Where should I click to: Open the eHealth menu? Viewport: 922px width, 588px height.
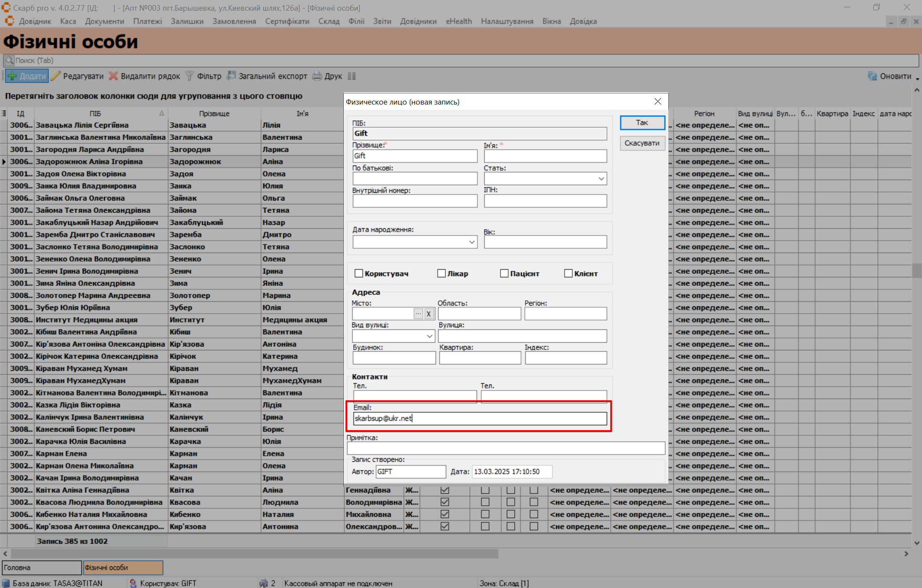(x=459, y=21)
